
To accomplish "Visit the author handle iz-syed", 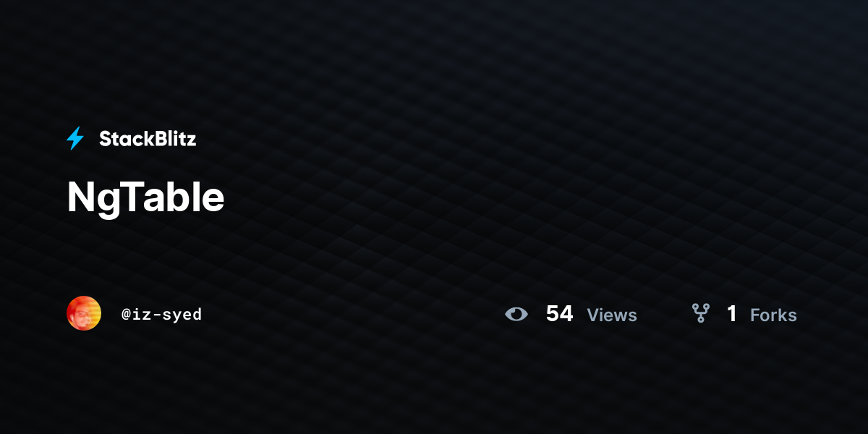I will click(162, 314).
